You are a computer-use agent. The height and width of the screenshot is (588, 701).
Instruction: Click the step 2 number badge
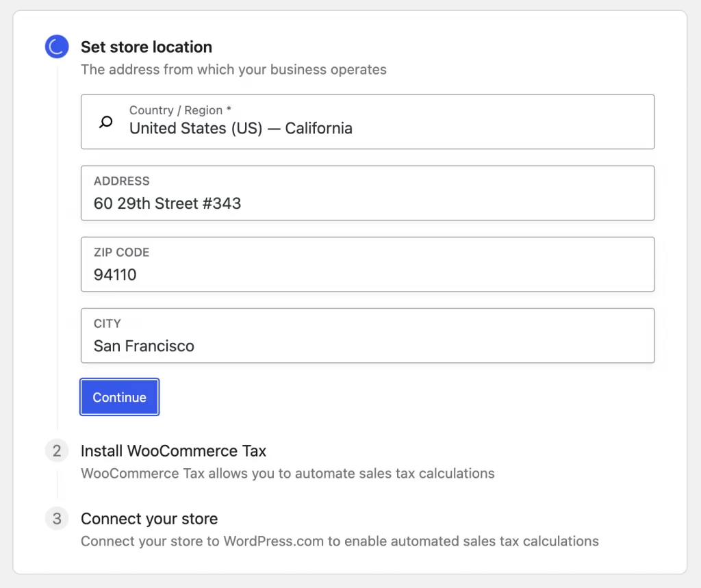57,451
